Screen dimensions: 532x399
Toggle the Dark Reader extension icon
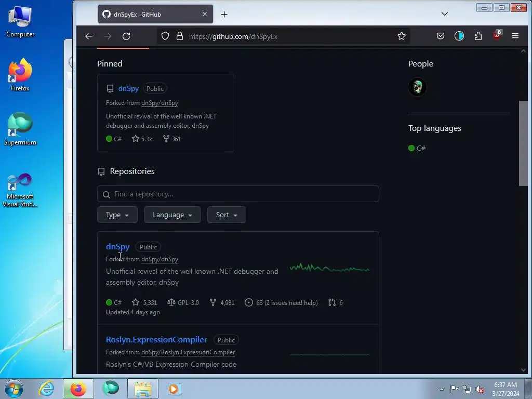459,36
